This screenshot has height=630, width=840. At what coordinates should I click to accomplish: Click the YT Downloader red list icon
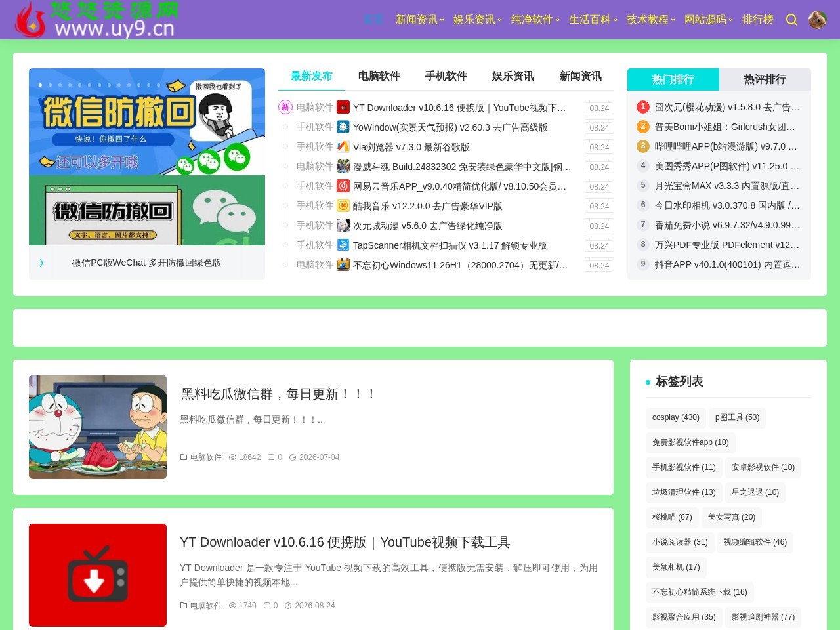pyautogui.click(x=343, y=108)
